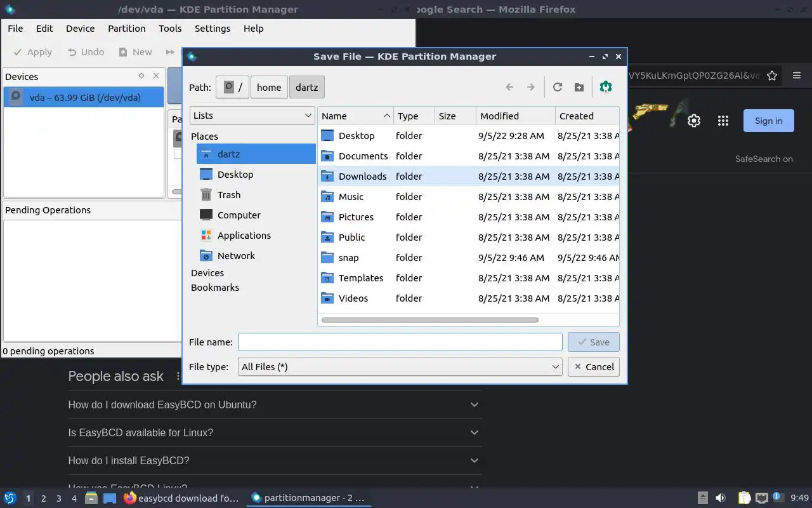812x508 pixels.
Task: Click the Save button
Action: click(x=594, y=342)
